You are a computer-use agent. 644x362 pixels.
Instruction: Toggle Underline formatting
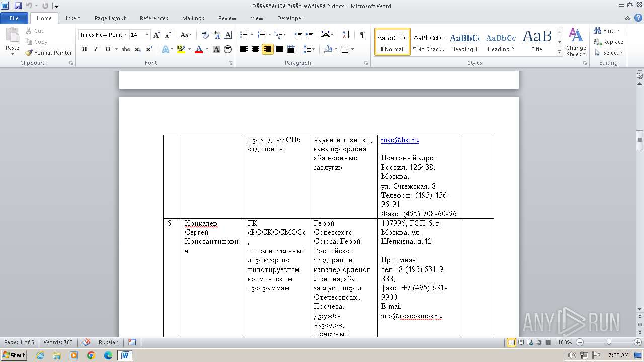click(x=108, y=49)
